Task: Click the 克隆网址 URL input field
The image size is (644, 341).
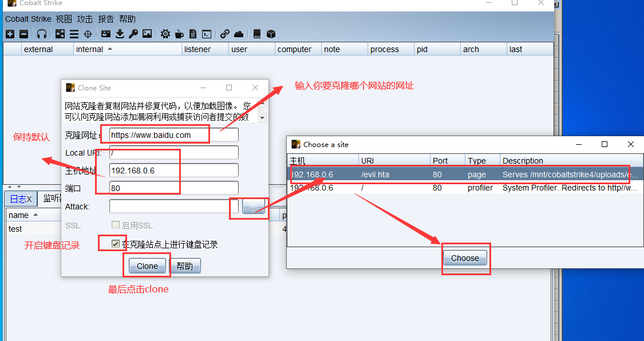Action: click(x=174, y=135)
